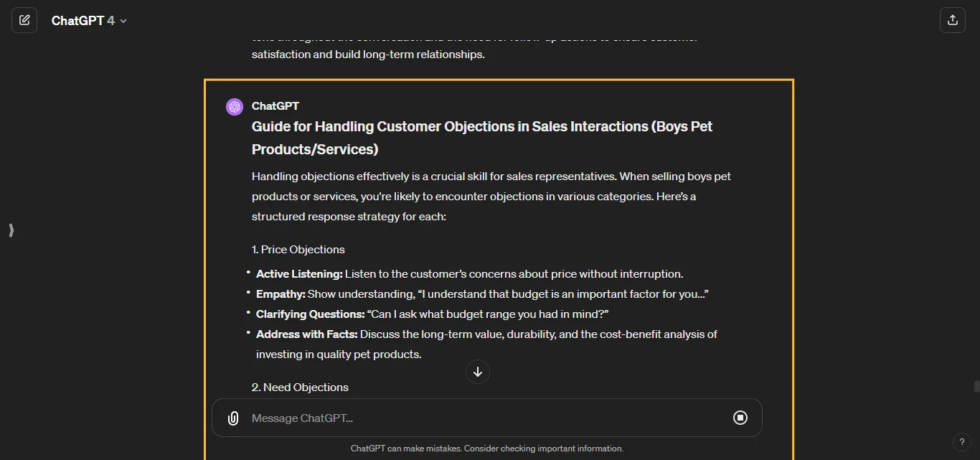Screen dimensions: 980x460
Task: Open help with the question mark icon
Action: pyautogui.click(x=962, y=442)
